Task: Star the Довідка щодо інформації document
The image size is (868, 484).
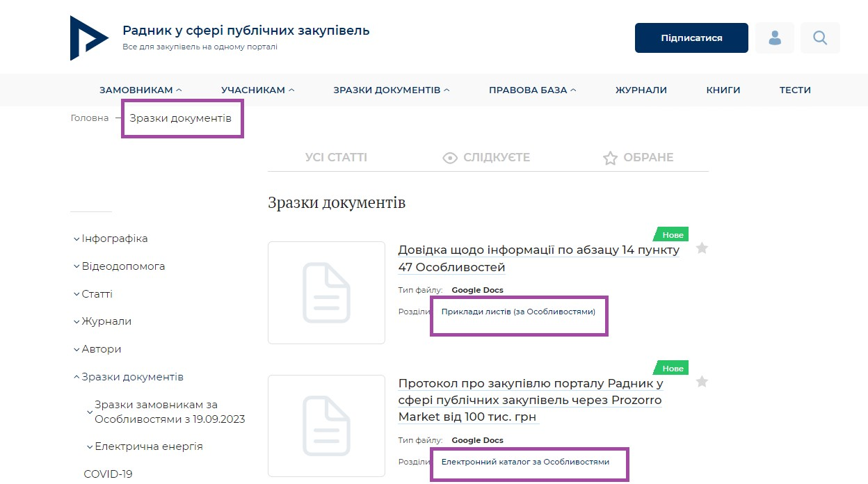Action: tap(702, 248)
